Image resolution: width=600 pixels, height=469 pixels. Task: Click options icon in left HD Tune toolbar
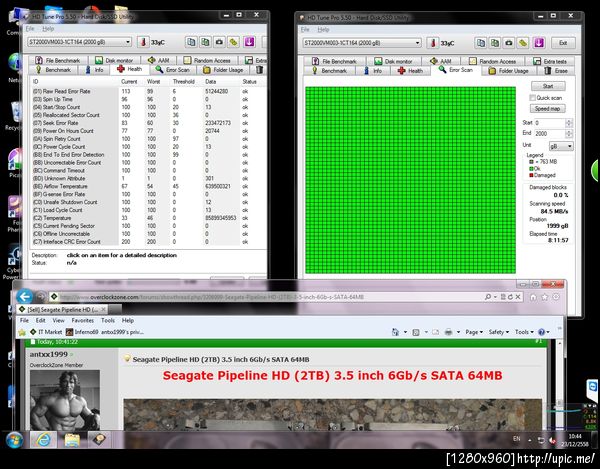pyautogui.click(x=233, y=42)
